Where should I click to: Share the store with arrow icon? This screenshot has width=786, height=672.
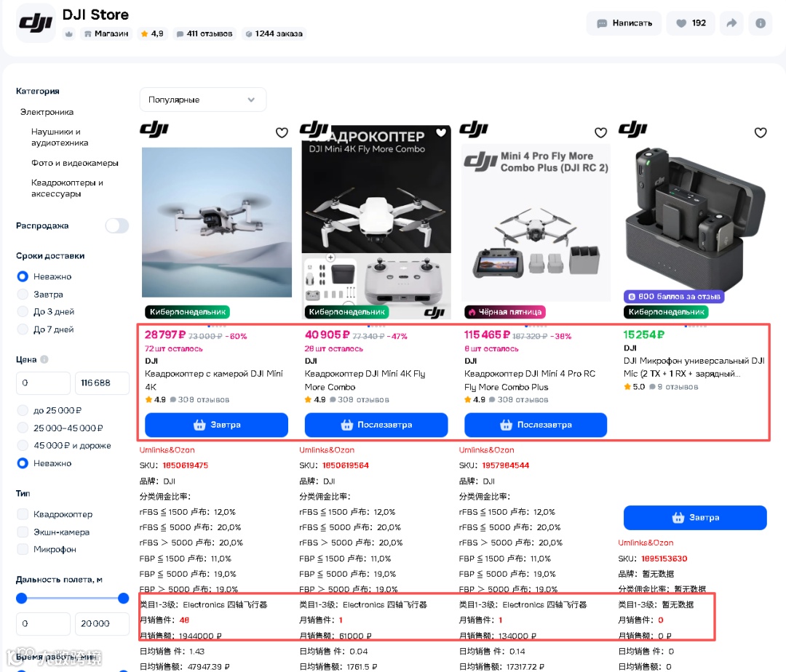point(731,23)
